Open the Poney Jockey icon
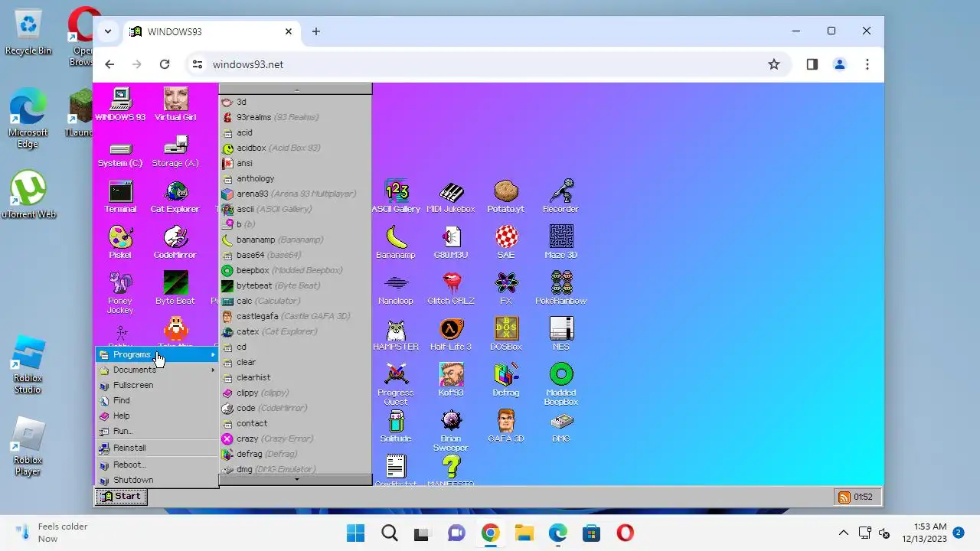 pyautogui.click(x=120, y=292)
